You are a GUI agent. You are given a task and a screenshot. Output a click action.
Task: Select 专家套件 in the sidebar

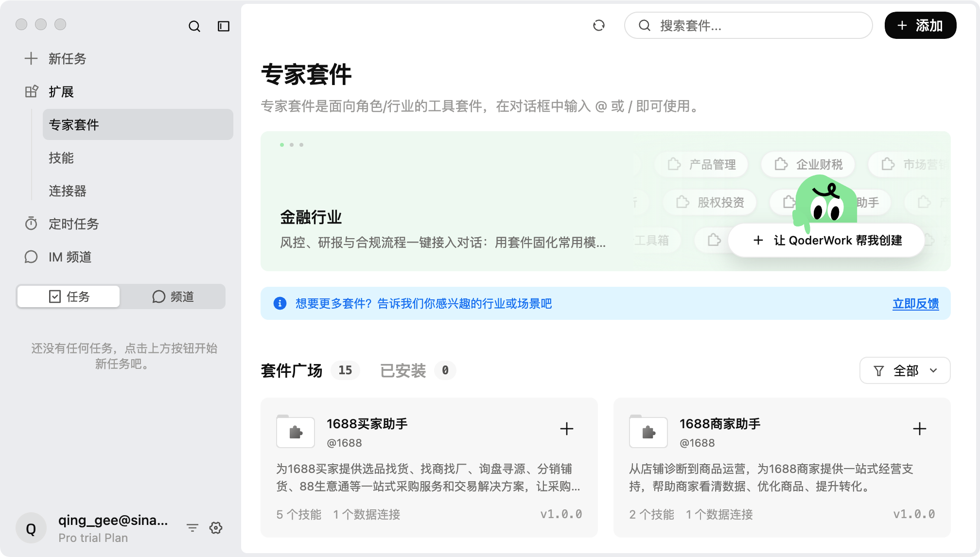coord(138,124)
